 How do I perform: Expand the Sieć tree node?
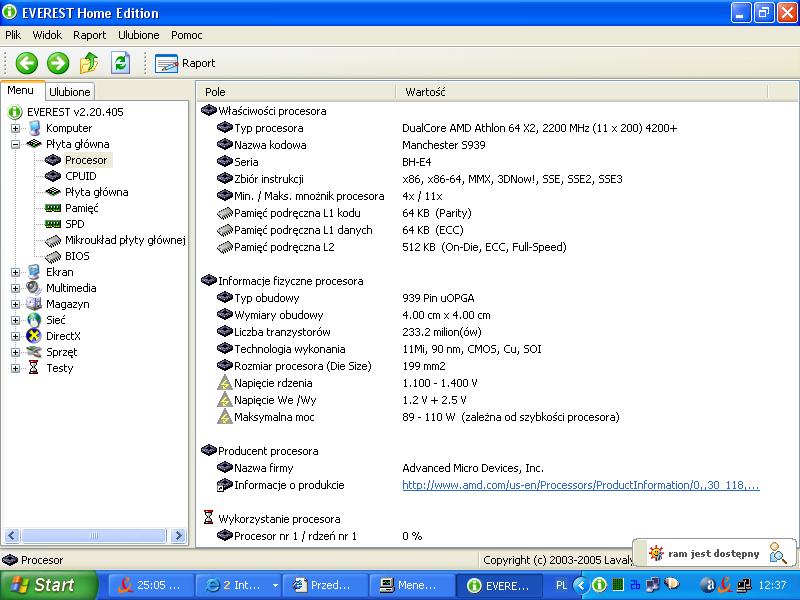coord(15,320)
